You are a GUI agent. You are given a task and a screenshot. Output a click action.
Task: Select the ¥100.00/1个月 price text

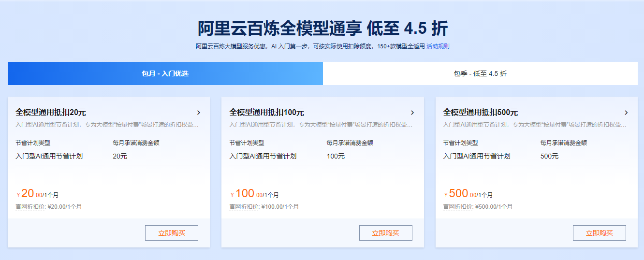(254, 194)
